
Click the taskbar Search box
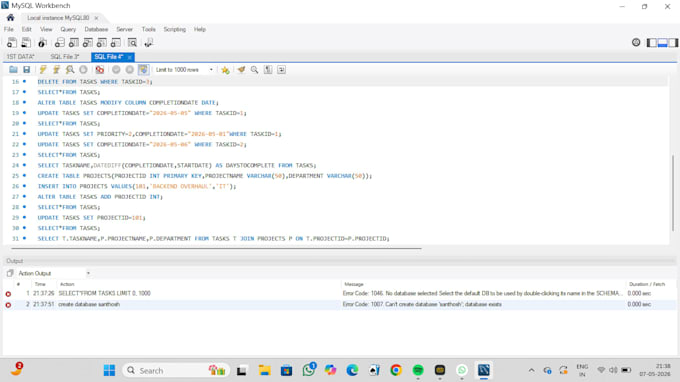tap(176, 370)
